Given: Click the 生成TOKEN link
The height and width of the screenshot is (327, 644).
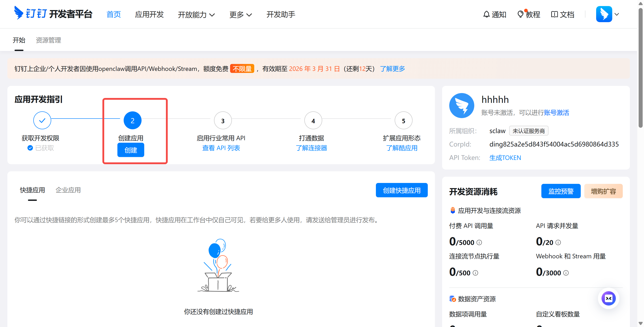Looking at the screenshot, I should point(505,158).
